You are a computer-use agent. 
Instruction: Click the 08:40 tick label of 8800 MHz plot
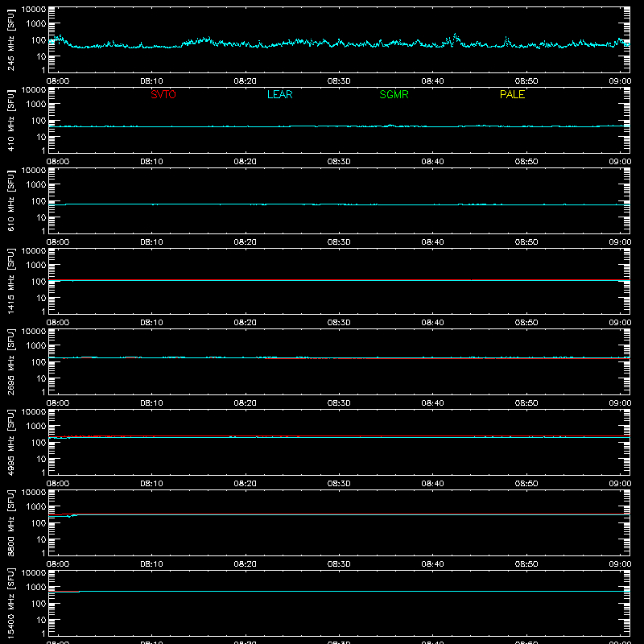point(432,564)
